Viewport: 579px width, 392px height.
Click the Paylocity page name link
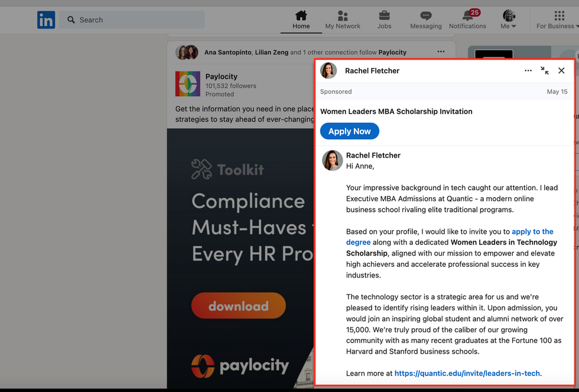pyautogui.click(x=222, y=76)
